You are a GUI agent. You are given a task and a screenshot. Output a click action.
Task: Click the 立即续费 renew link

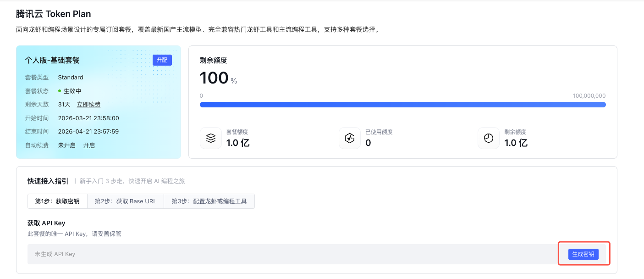pyautogui.click(x=88, y=105)
